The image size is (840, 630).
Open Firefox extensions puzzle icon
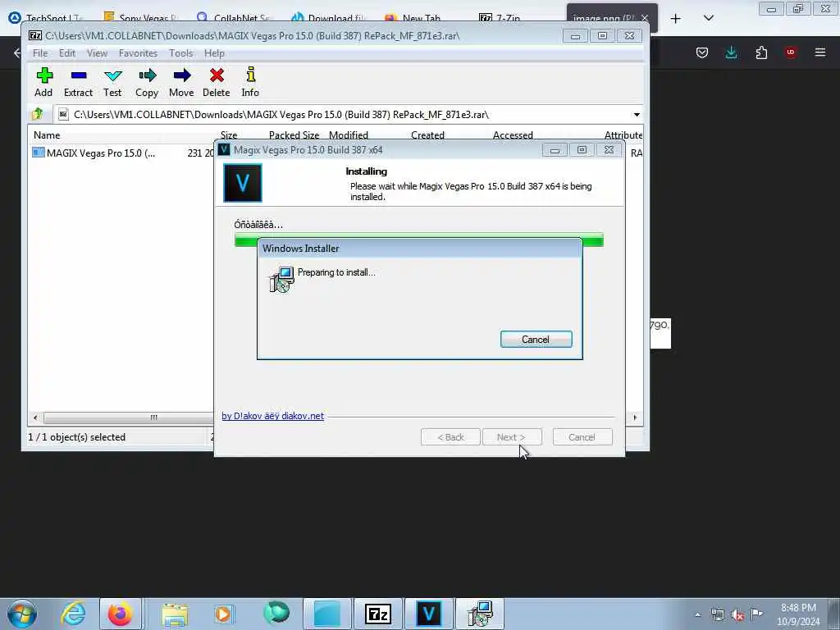point(761,52)
